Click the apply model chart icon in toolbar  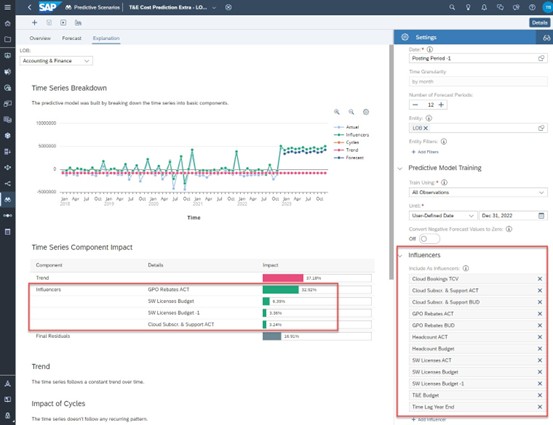coord(78,23)
